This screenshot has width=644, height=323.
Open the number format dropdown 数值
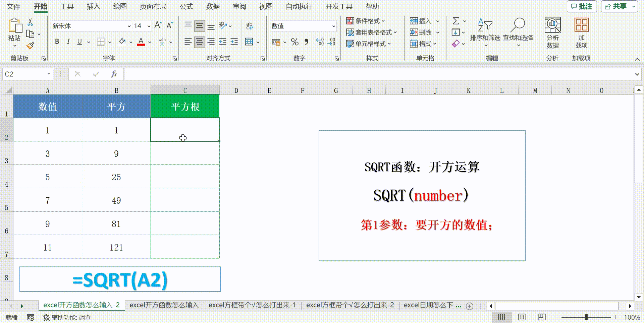(x=333, y=26)
